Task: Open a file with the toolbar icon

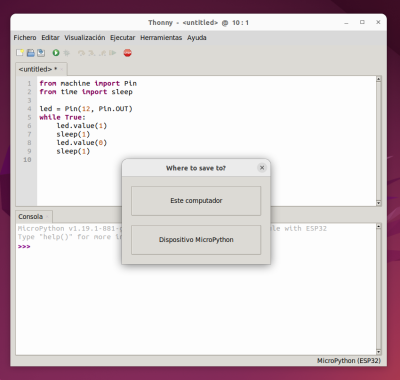Action: [x=31, y=53]
